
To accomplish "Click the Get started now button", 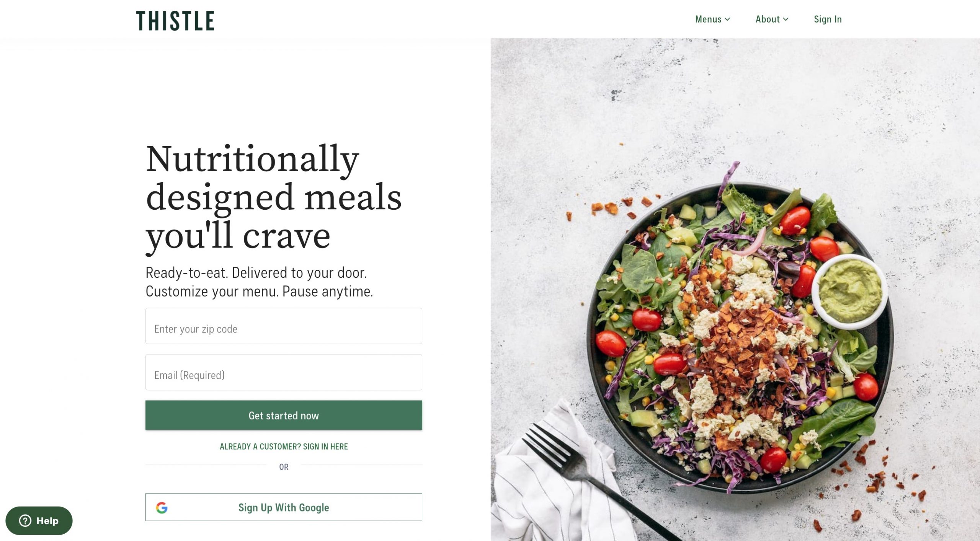I will tap(284, 415).
